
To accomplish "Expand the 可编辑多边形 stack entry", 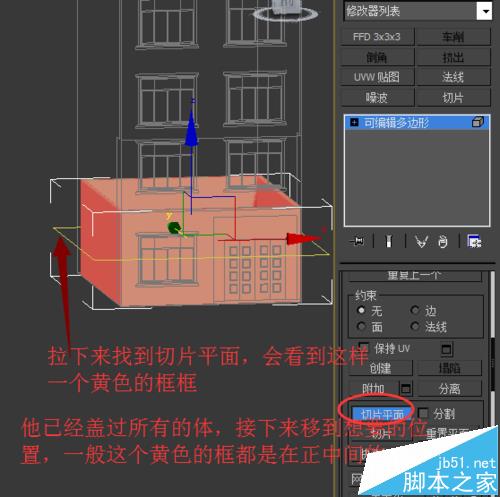I will click(354, 123).
